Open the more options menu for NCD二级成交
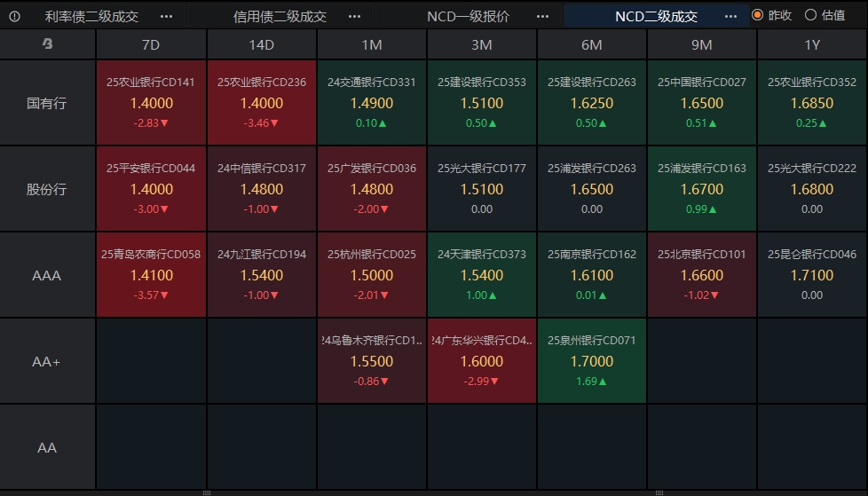The width and height of the screenshot is (868, 496). click(x=730, y=17)
